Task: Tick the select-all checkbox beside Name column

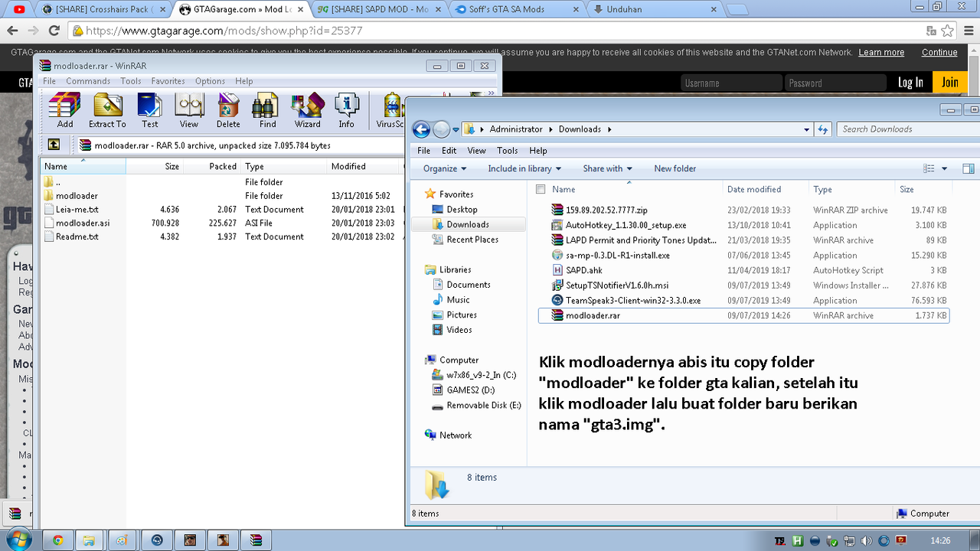Action: (541, 189)
